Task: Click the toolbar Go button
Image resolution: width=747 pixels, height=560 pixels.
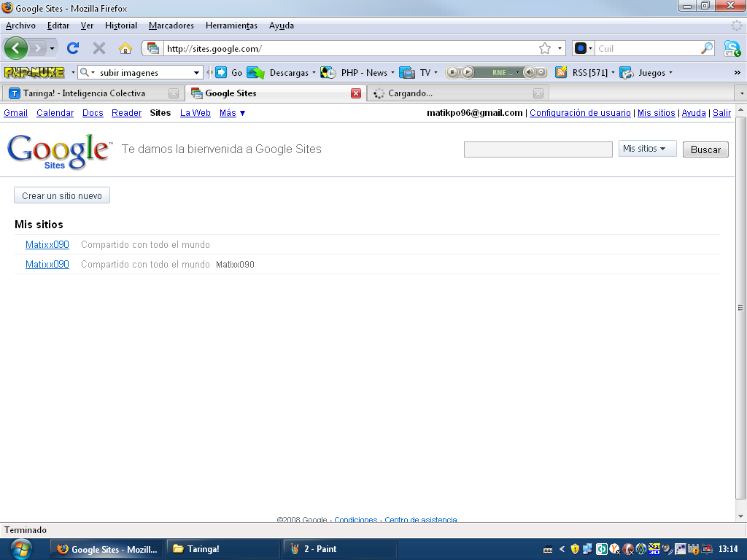Action: point(228,72)
